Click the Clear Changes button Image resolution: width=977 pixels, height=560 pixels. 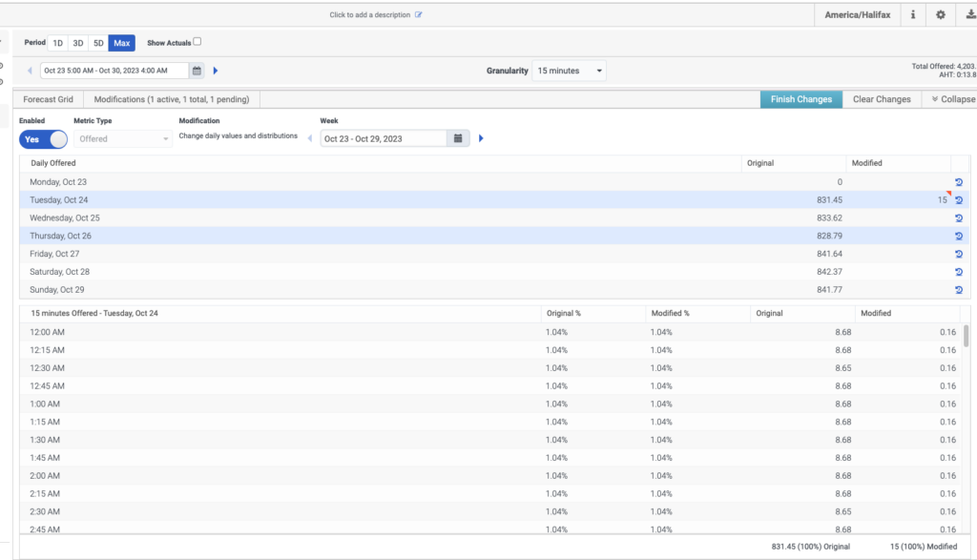point(882,99)
